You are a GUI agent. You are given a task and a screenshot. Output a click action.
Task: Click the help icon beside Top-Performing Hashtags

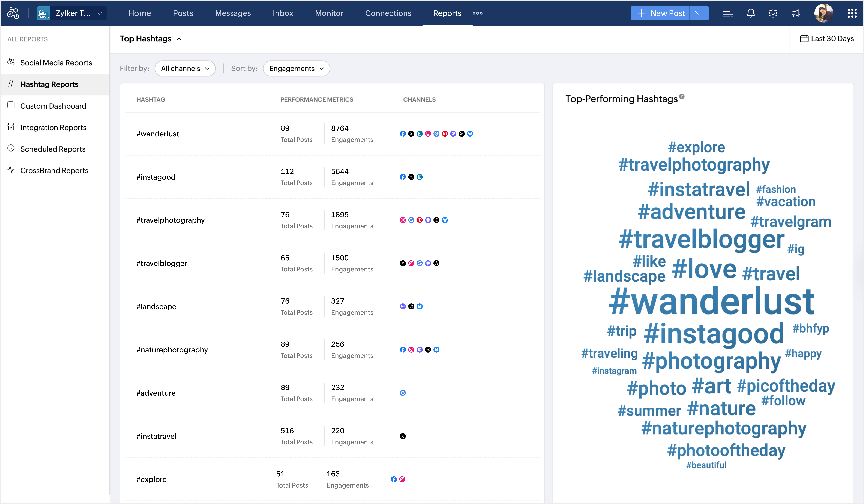[682, 97]
